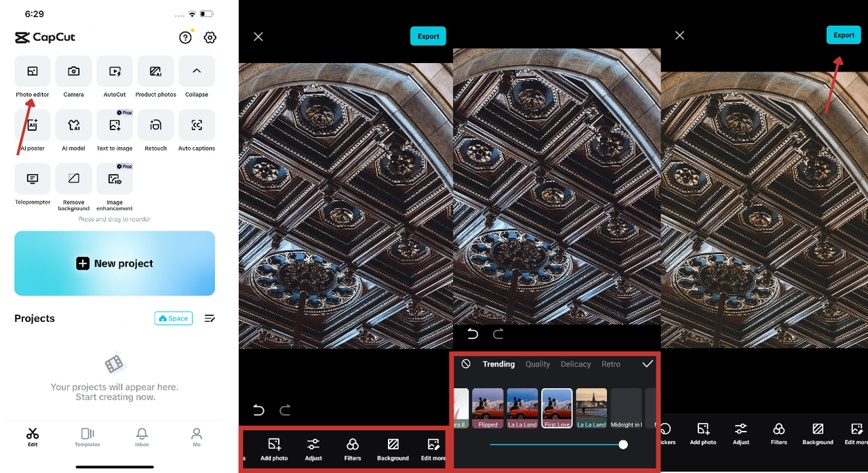This screenshot has height=473, width=868.
Task: Open the projects list options icon
Action: [x=210, y=318]
